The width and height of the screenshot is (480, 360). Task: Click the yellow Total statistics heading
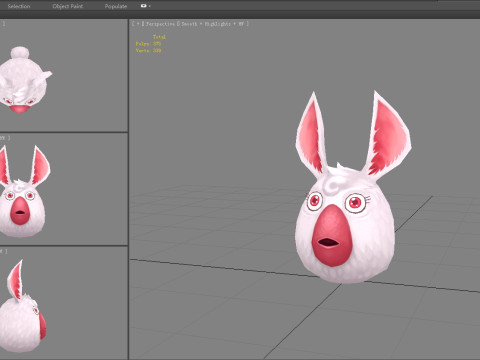click(159, 37)
